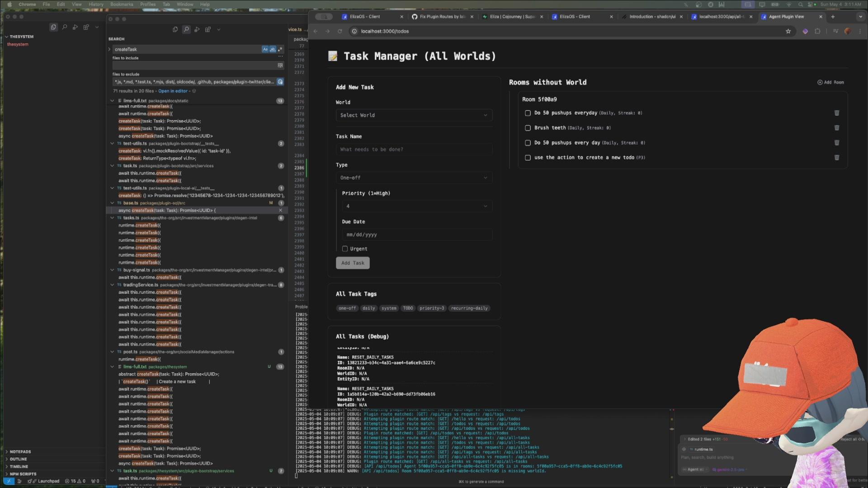868x488 pixels.
Task: Open the History menu in the menu bar
Action: tap(96, 4)
